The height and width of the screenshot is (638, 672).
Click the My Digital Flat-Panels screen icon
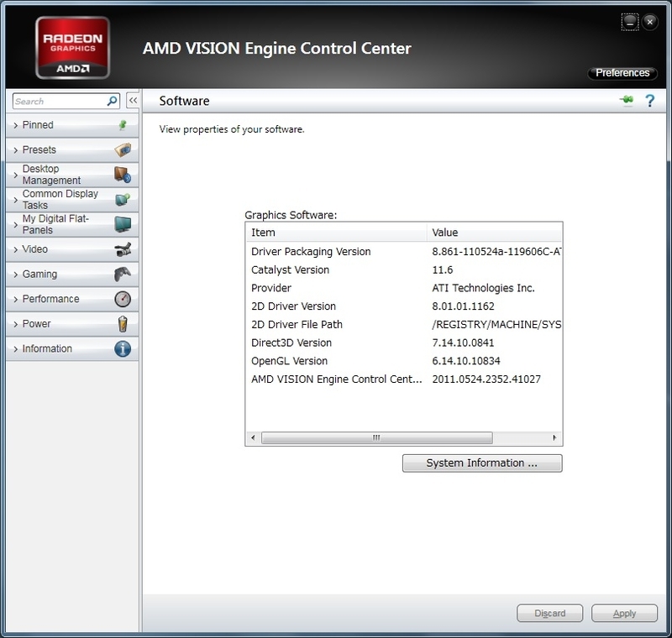123,224
